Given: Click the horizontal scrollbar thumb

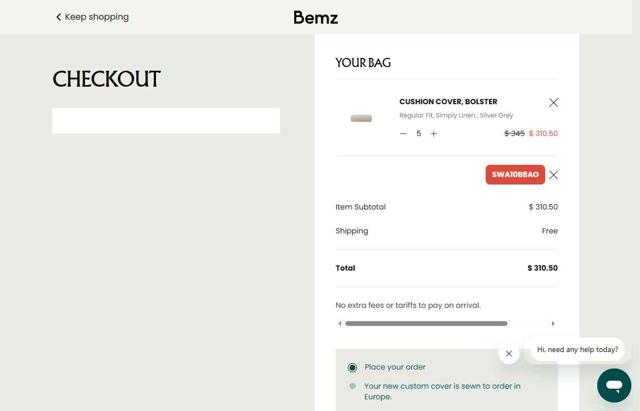Looking at the screenshot, I should (x=426, y=324).
